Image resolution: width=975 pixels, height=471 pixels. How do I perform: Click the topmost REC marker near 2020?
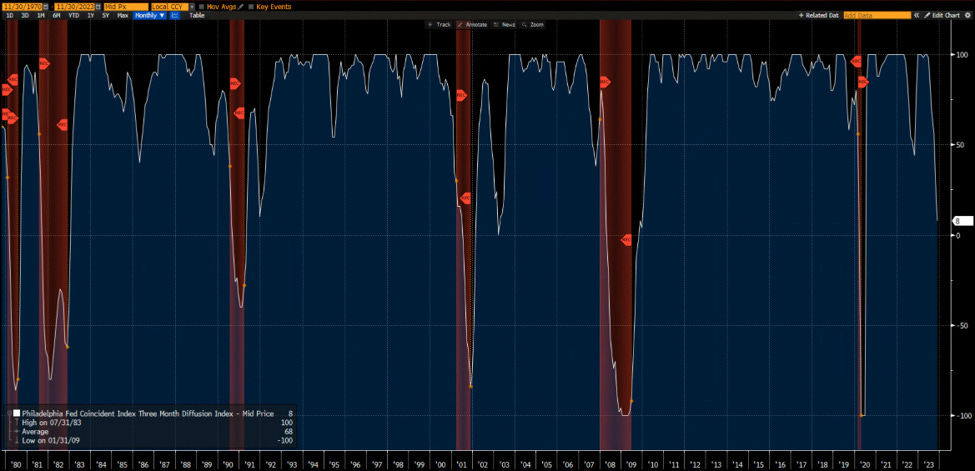[x=856, y=61]
